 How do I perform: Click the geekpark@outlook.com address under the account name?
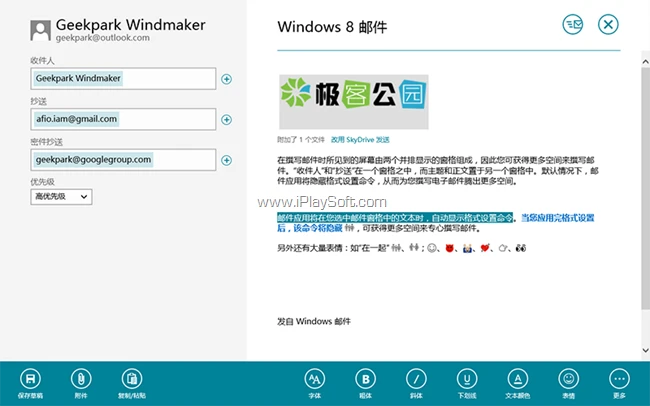click(103, 38)
